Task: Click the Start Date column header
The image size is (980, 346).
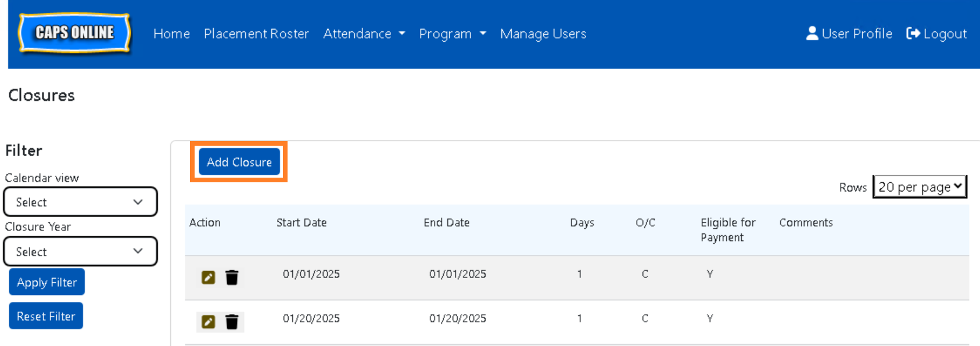Action: pyautogui.click(x=301, y=222)
